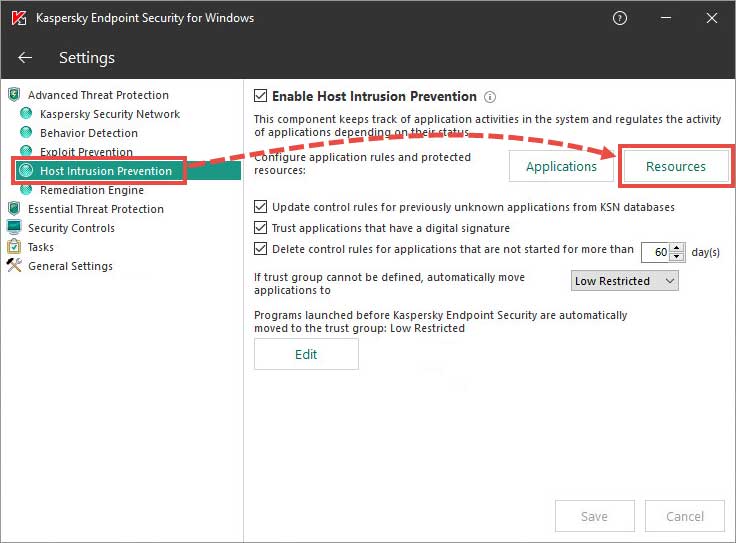Open the help question mark icon

[x=620, y=18]
